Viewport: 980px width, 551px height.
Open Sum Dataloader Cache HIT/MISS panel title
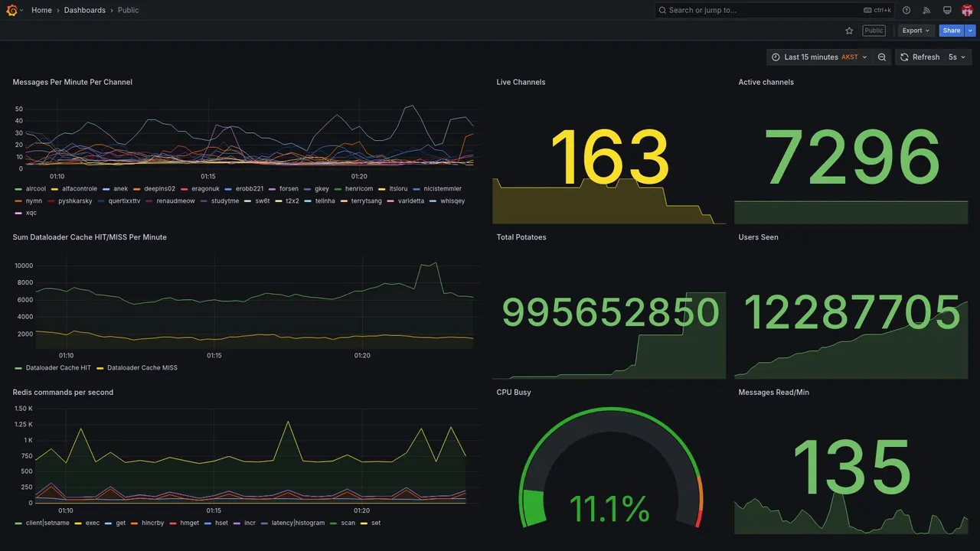click(x=90, y=237)
